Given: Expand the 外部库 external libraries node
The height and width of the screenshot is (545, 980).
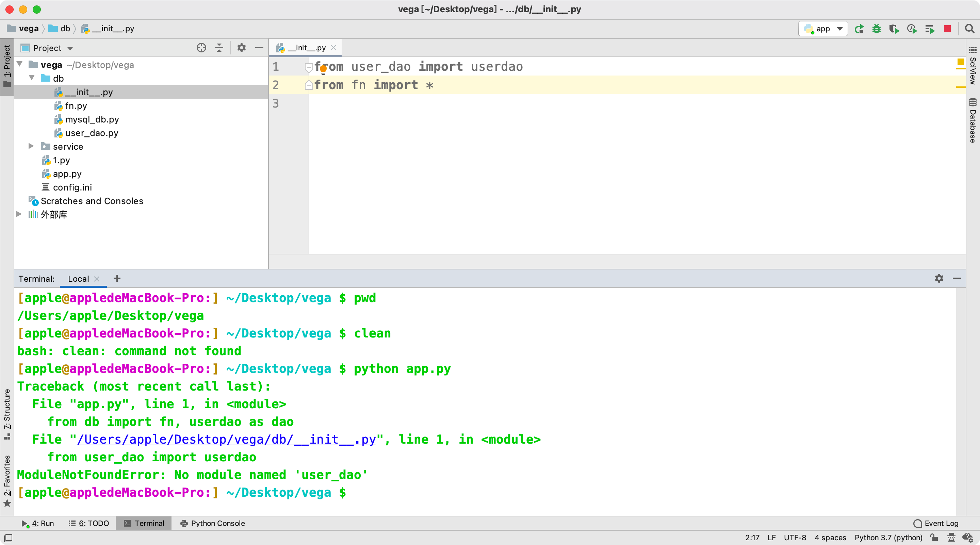Looking at the screenshot, I should coord(19,214).
